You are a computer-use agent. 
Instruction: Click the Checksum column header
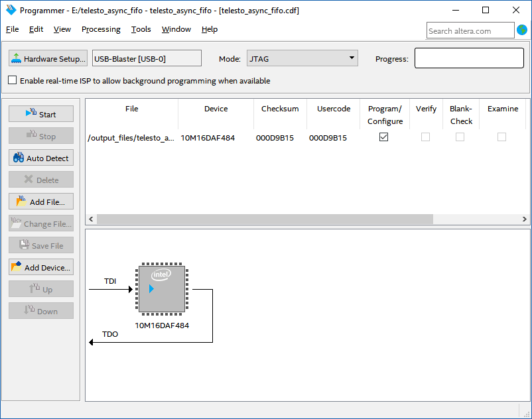click(x=280, y=109)
